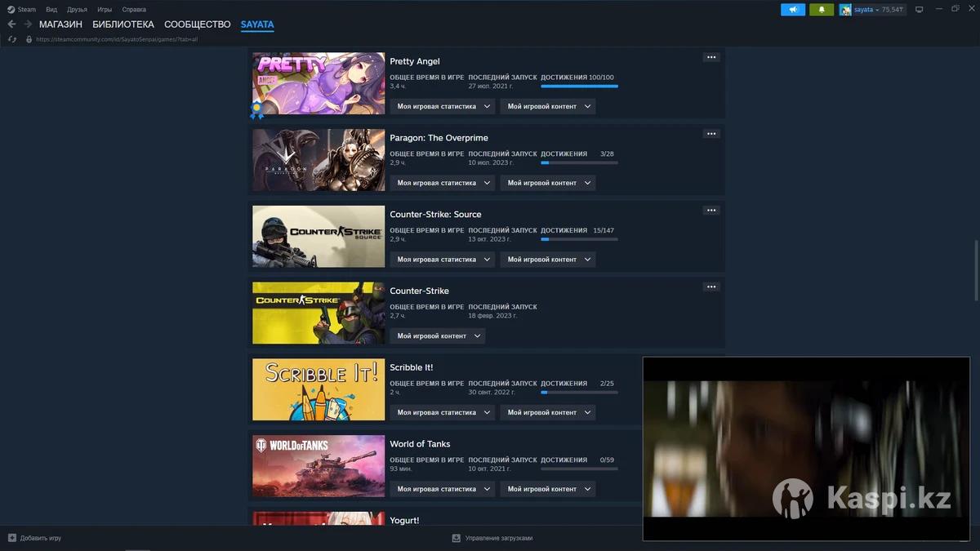This screenshot has height=551, width=980.
Task: Expand Мой игровой контент for Counter-Strike
Action: tap(438, 336)
